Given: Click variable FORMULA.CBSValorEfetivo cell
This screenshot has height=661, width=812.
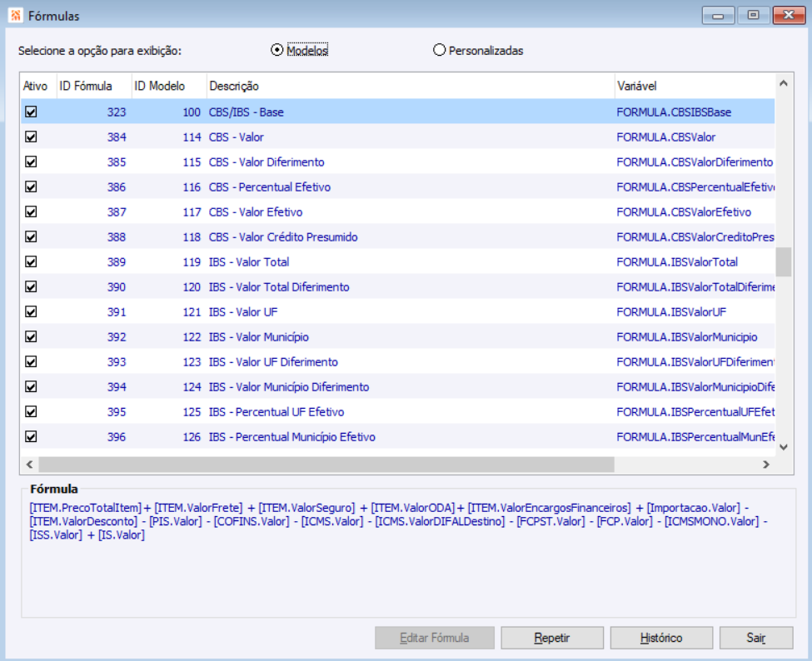Looking at the screenshot, I should tap(695, 211).
